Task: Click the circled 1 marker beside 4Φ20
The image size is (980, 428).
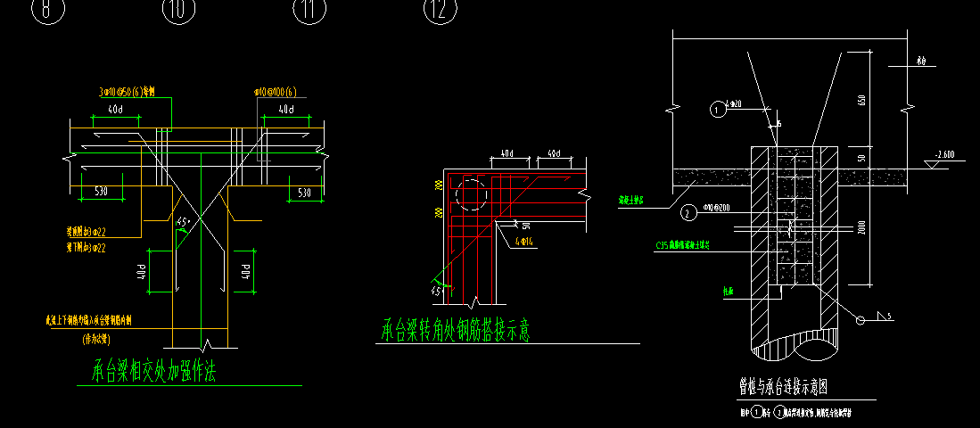Action: tap(718, 110)
